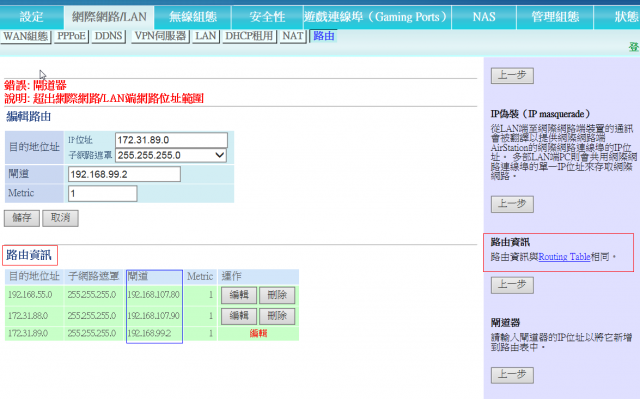Select the 路由 sub-tab
The height and width of the screenshot is (399, 640).
324,36
